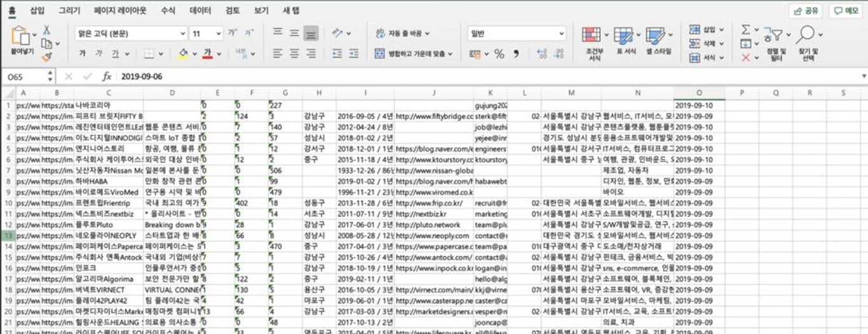Decrease the font size
The height and width of the screenshot is (334, 868).
249,32
